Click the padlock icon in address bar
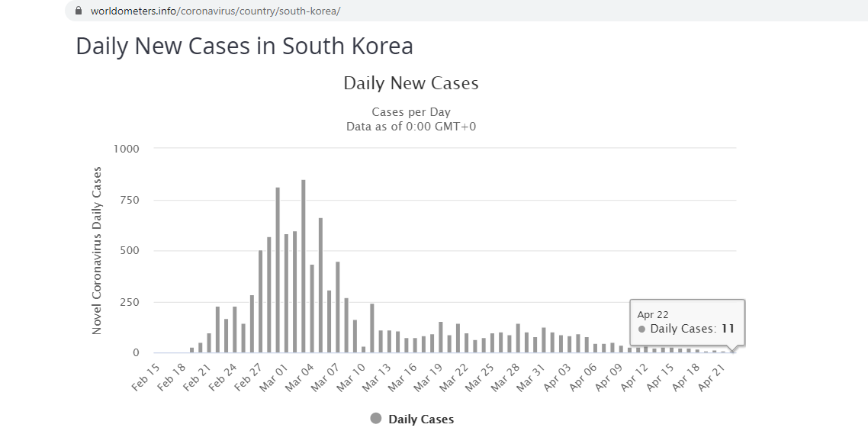The width and height of the screenshot is (868, 434). [78, 11]
